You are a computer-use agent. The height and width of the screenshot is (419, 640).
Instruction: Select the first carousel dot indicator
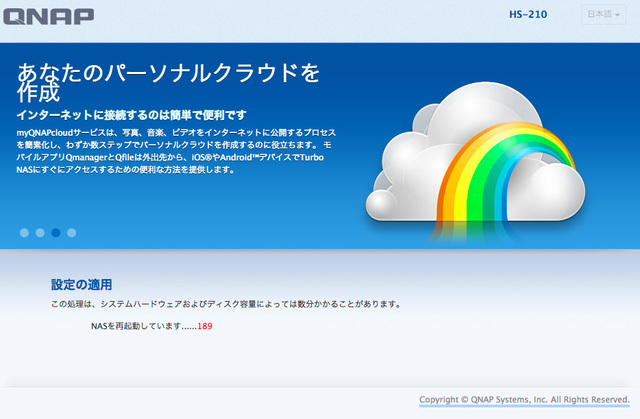[x=24, y=232]
